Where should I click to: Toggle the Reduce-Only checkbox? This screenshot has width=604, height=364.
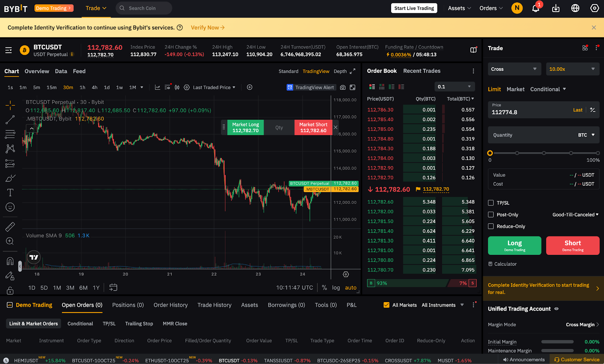[491, 226]
